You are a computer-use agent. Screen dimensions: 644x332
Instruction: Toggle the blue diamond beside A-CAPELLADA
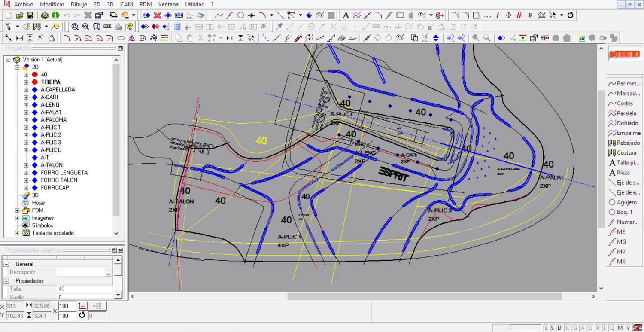coord(35,90)
